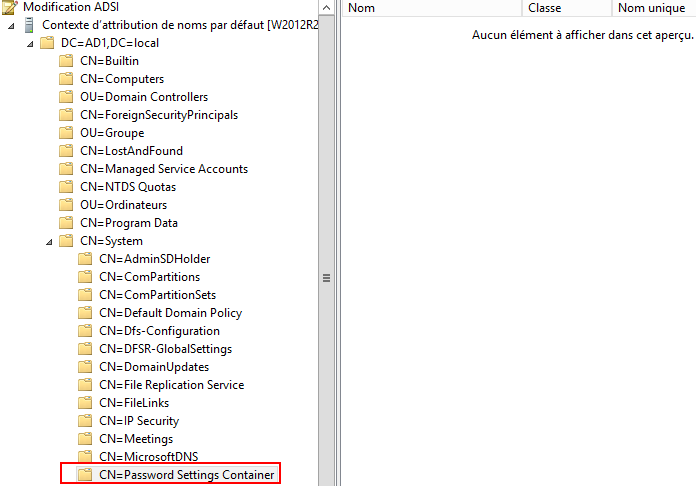This screenshot has height=486, width=696.
Task: Collapse the default naming context node
Action: pyautogui.click(x=11, y=25)
